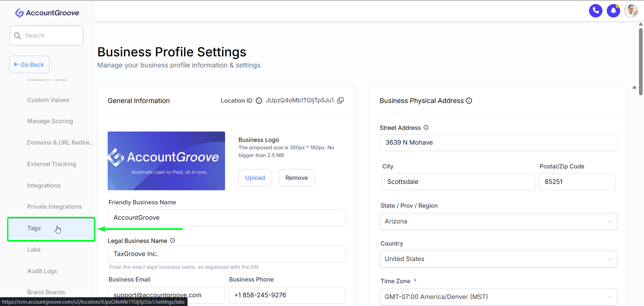This screenshot has width=644, height=306.
Task: Edit the Friendly Business Name field
Action: [x=226, y=218]
